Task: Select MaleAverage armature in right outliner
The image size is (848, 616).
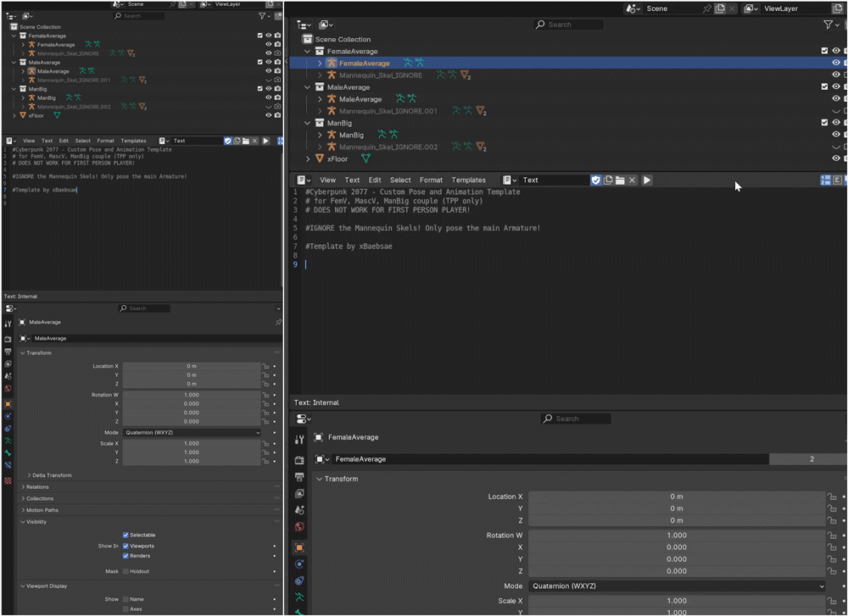Action: (360, 99)
